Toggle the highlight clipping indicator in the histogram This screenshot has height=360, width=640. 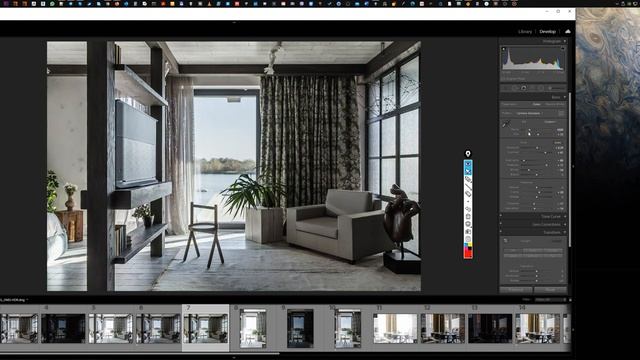pyautogui.click(x=563, y=49)
